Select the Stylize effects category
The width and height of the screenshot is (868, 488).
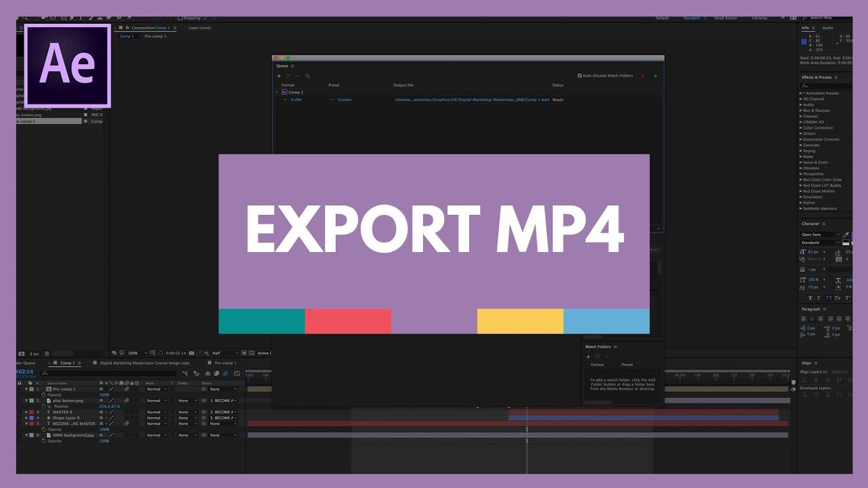pos(808,203)
